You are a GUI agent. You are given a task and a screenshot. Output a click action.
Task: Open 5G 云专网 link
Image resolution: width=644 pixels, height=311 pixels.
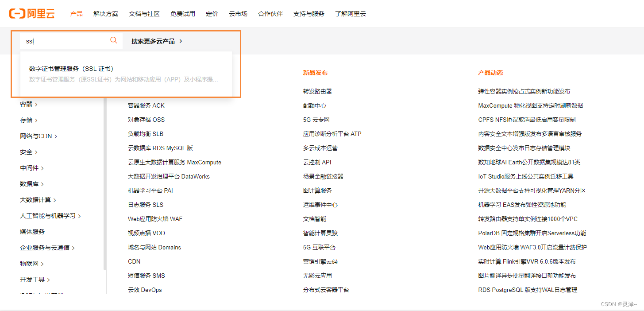click(316, 120)
